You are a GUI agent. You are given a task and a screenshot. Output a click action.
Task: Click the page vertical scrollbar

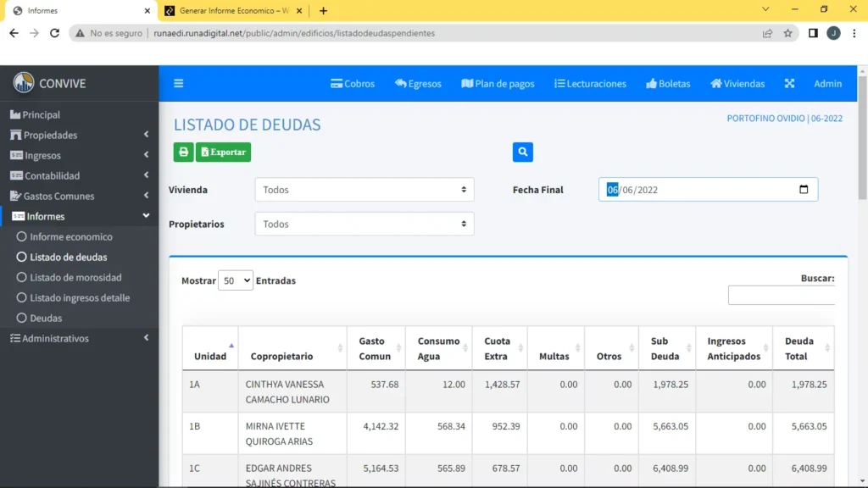pyautogui.click(x=862, y=136)
